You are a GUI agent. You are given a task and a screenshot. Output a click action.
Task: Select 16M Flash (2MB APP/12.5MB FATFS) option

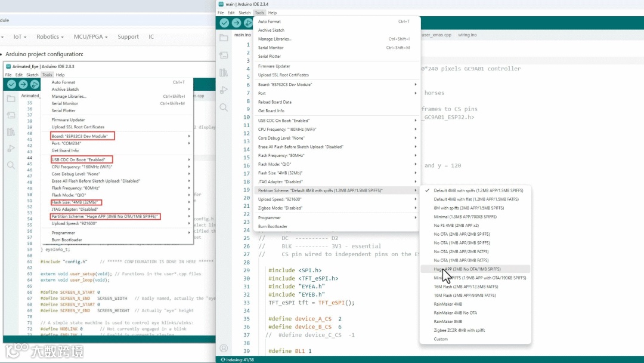[x=475, y=287]
